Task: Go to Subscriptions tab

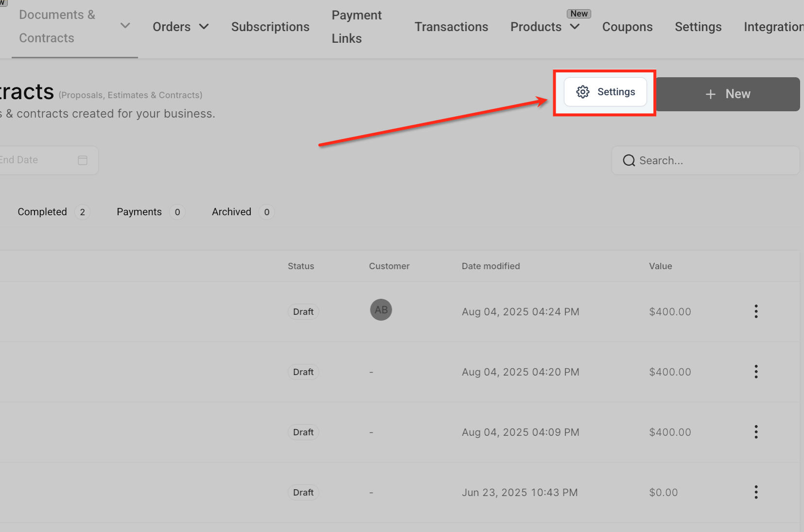Action: pyautogui.click(x=270, y=27)
